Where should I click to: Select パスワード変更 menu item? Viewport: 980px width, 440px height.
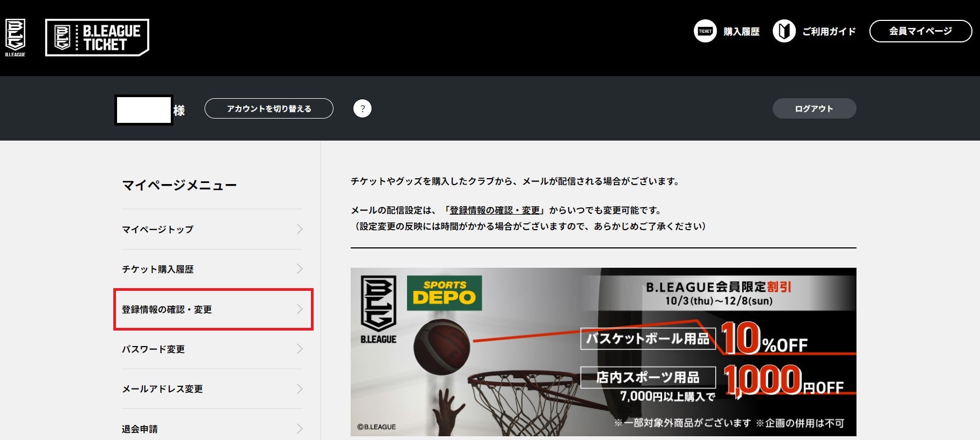(x=212, y=349)
